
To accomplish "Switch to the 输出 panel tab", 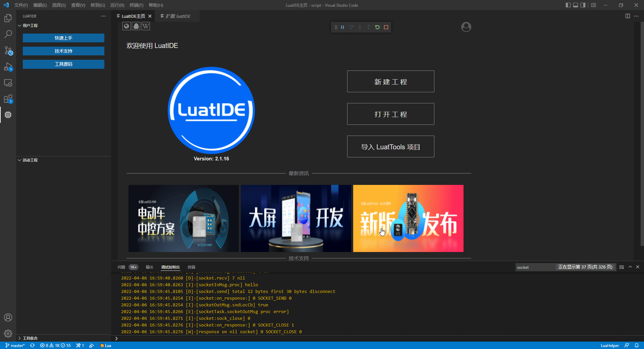I will coord(149,267).
